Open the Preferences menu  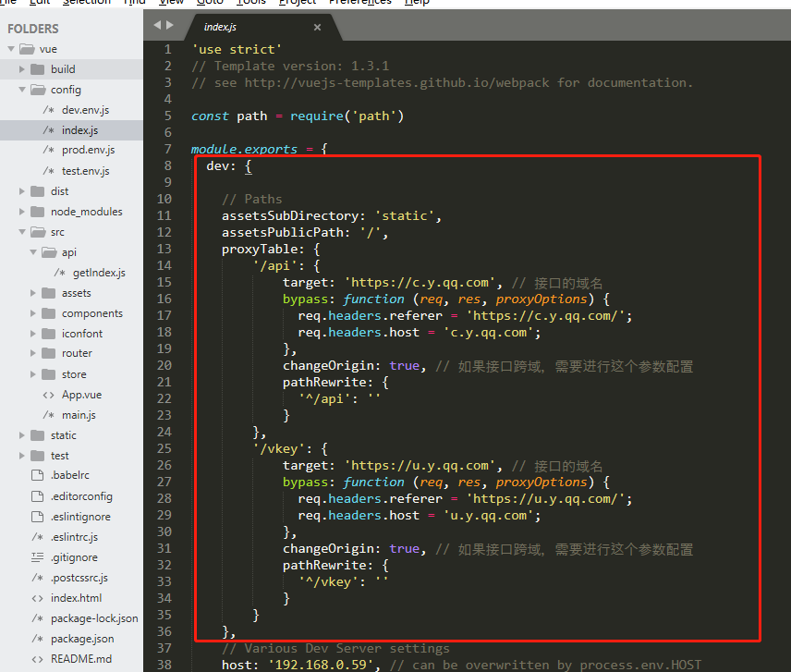click(x=360, y=2)
